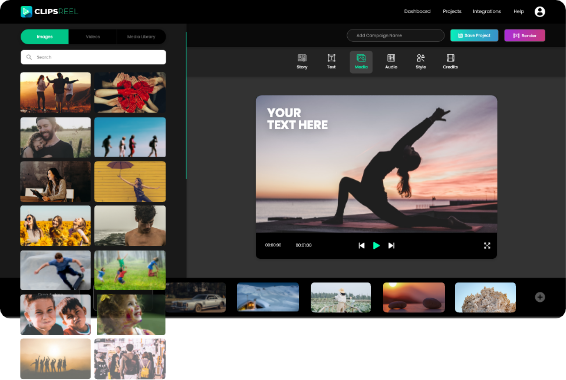The image size is (566, 380).
Task: Select the silhouettes at sunrise image
Action: point(56,359)
